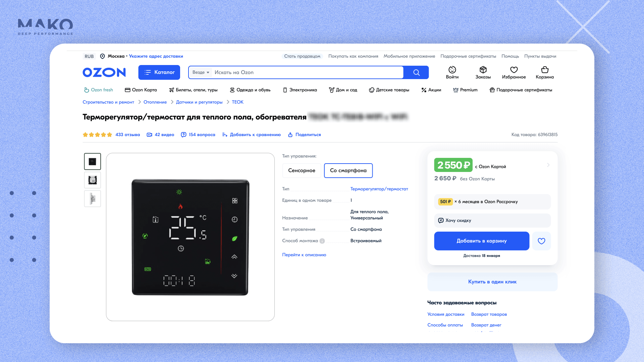Click the search magnifier button
Image resolution: width=644 pixels, height=362 pixels.
416,72
